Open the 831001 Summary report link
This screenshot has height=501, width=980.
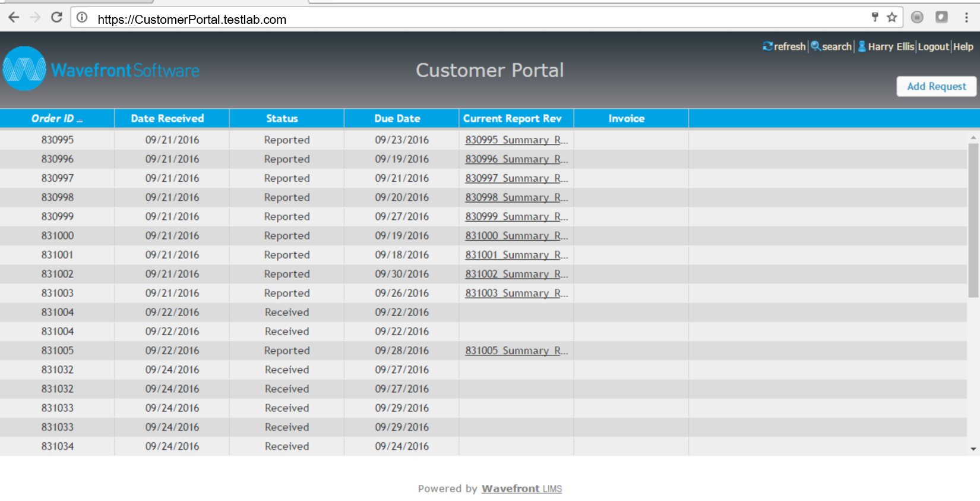pyautogui.click(x=516, y=254)
